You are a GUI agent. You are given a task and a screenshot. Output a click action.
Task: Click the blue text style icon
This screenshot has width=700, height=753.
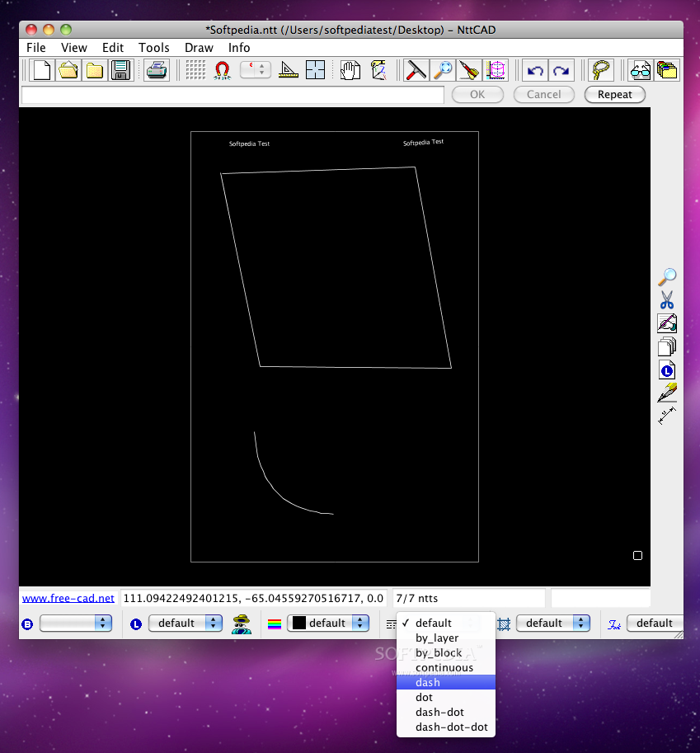click(x=614, y=624)
